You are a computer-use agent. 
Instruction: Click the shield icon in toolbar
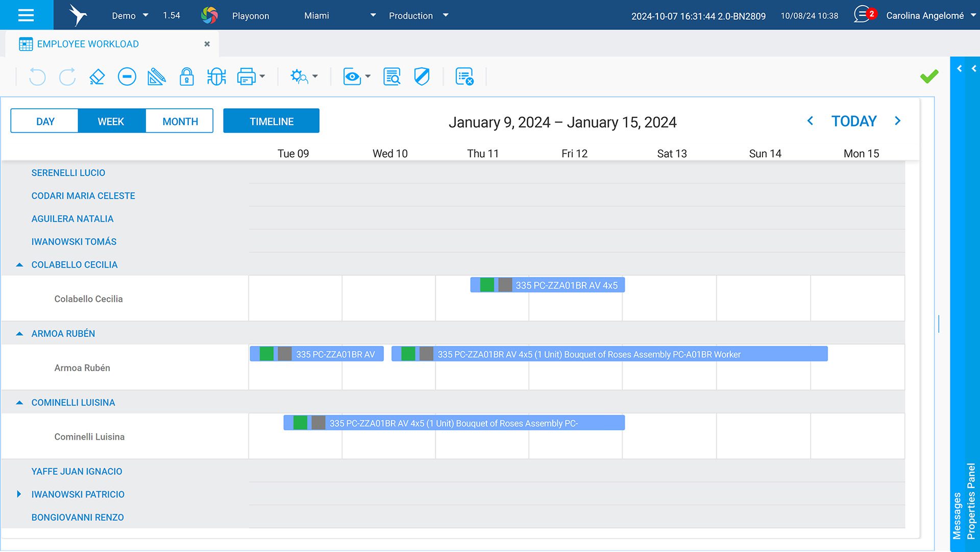(x=422, y=77)
